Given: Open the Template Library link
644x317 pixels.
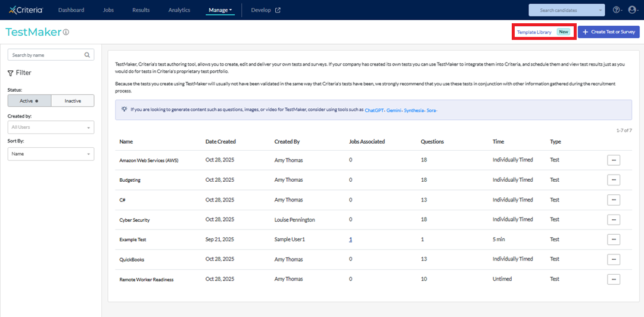Looking at the screenshot, I should pyautogui.click(x=534, y=32).
